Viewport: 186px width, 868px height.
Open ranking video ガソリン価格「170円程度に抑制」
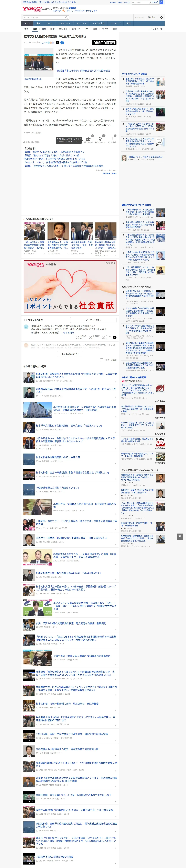point(140,312)
